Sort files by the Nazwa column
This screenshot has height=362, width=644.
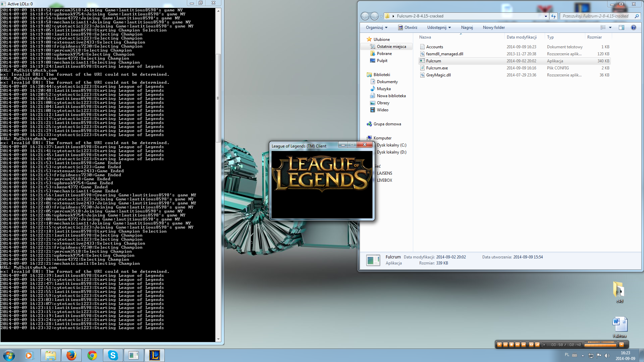pyautogui.click(x=461, y=37)
